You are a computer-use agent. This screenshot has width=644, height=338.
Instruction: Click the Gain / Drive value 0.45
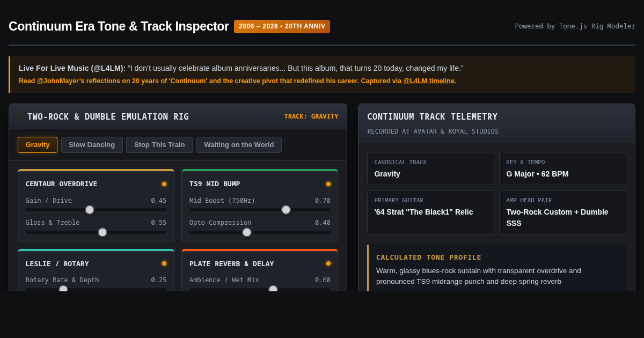tap(159, 201)
